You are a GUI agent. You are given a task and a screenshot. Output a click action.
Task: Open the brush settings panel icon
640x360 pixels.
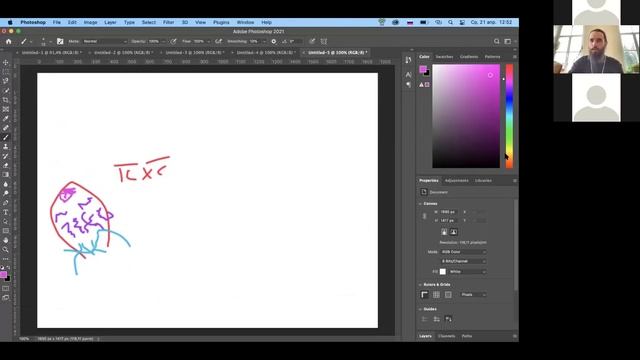tap(60, 41)
